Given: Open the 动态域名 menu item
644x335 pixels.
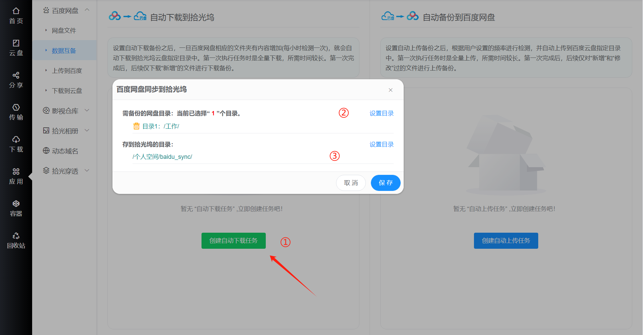Looking at the screenshot, I should click(64, 151).
